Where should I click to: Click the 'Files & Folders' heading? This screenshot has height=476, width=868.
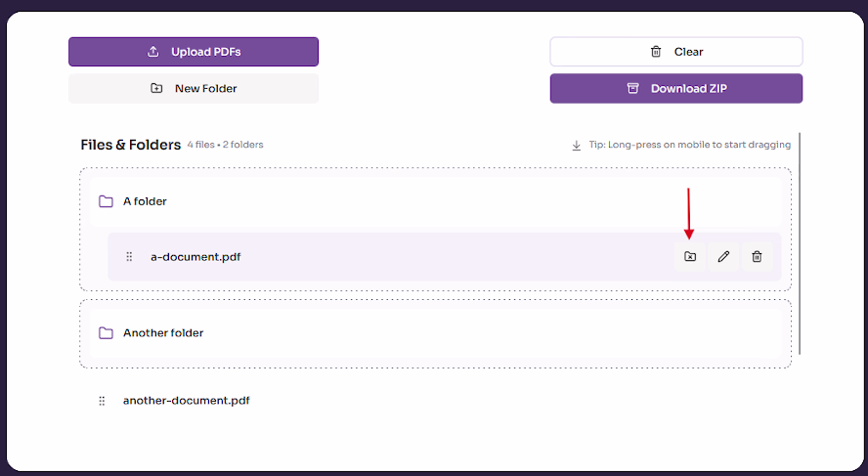coord(131,145)
